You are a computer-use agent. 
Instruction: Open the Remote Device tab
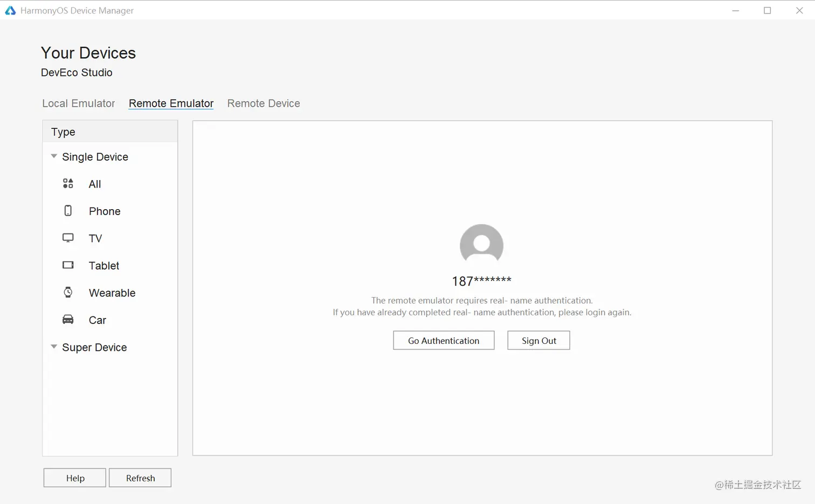(x=264, y=103)
